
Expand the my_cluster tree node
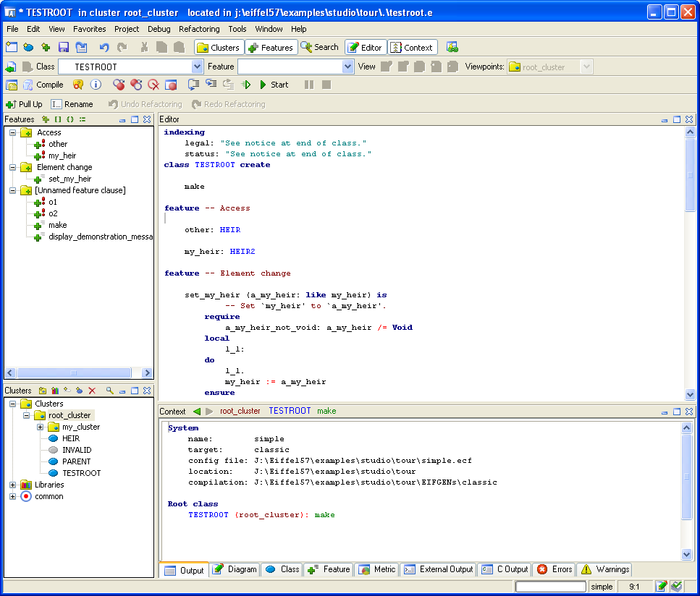point(41,427)
